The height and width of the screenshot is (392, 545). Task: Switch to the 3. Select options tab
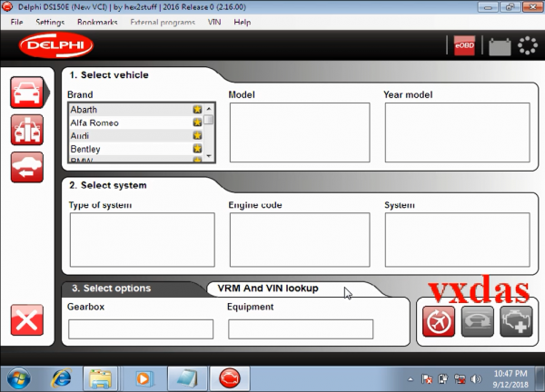(x=111, y=289)
